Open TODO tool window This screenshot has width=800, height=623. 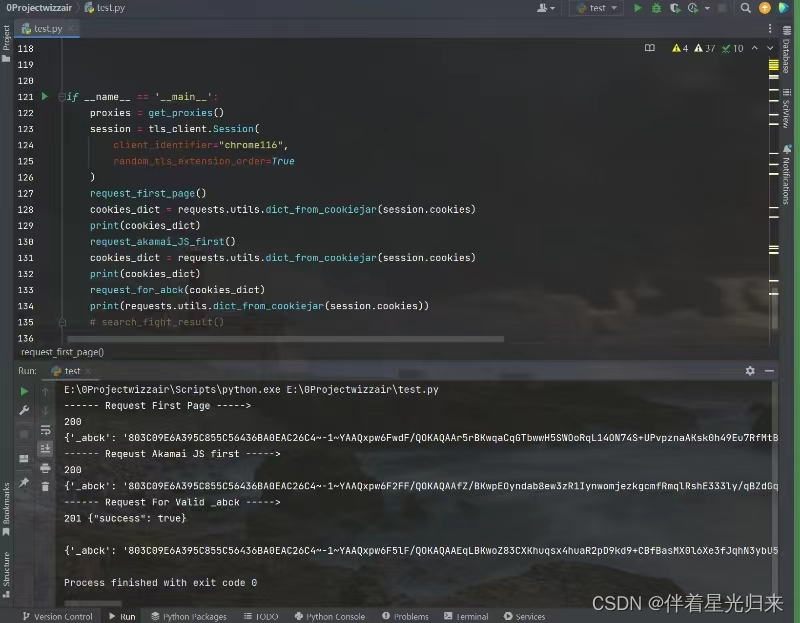[261, 616]
